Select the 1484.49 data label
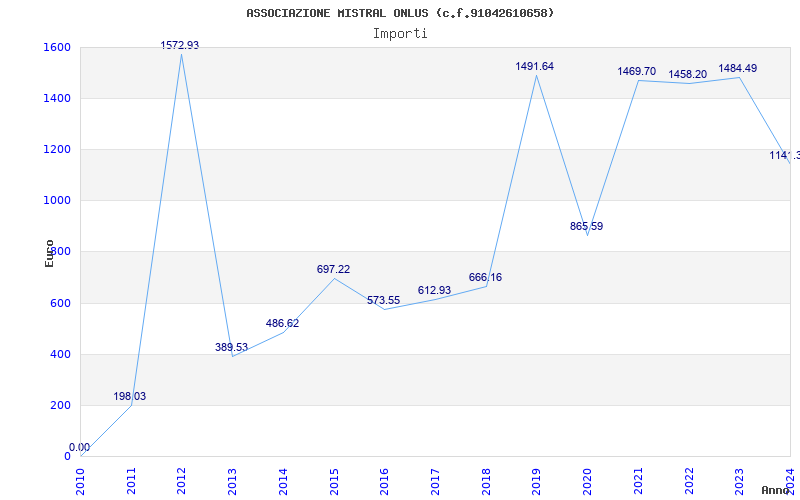This screenshot has height=500, width=800. point(738,68)
